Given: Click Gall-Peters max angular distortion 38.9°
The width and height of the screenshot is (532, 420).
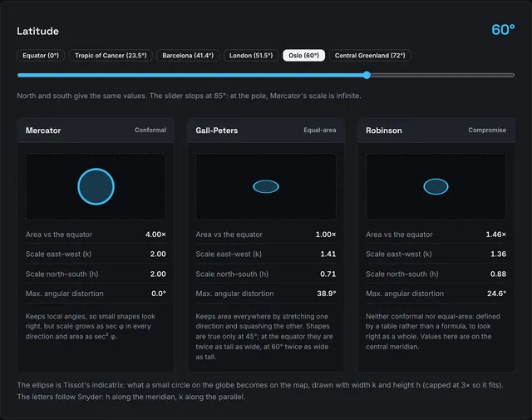Looking at the screenshot, I should tap(327, 294).
